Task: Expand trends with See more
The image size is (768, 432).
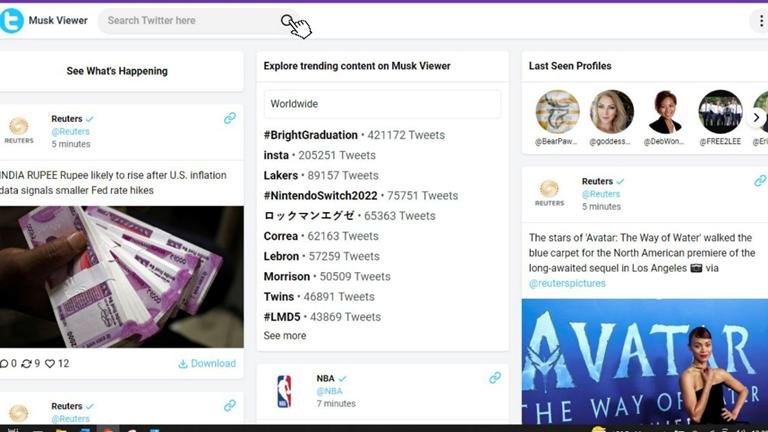Action: pos(285,336)
